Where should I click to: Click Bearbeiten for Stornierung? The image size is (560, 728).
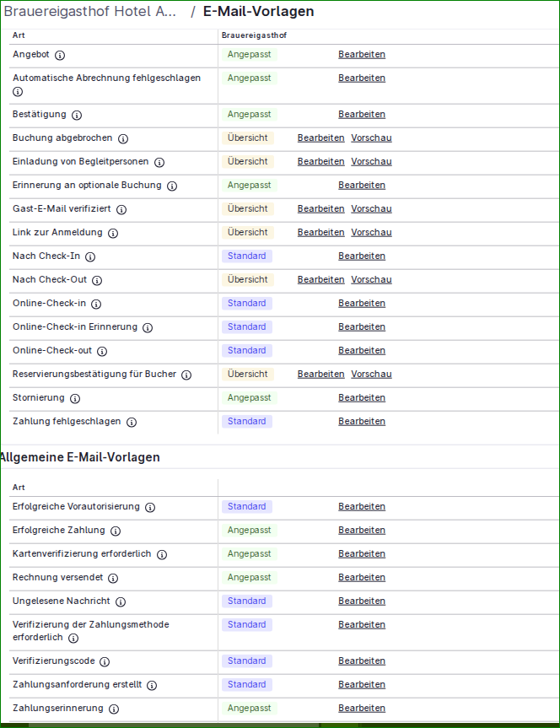coord(362,398)
